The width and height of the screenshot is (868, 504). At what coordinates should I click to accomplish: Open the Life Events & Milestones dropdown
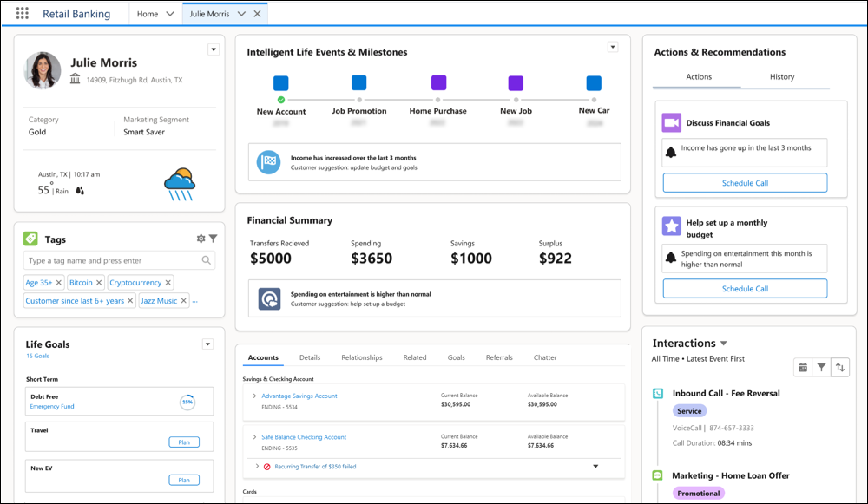click(x=612, y=47)
